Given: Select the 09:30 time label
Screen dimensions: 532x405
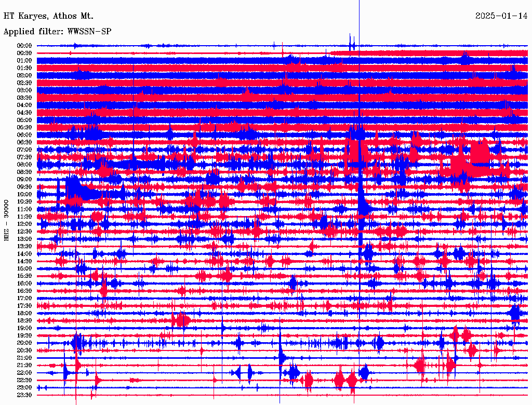Looking at the screenshot, I should click(24, 187).
